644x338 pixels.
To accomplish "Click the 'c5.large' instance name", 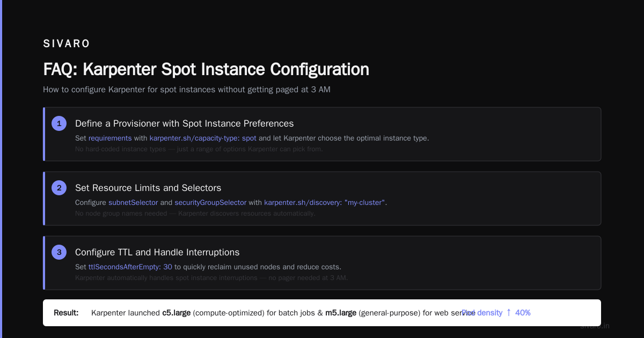I will point(177,312).
